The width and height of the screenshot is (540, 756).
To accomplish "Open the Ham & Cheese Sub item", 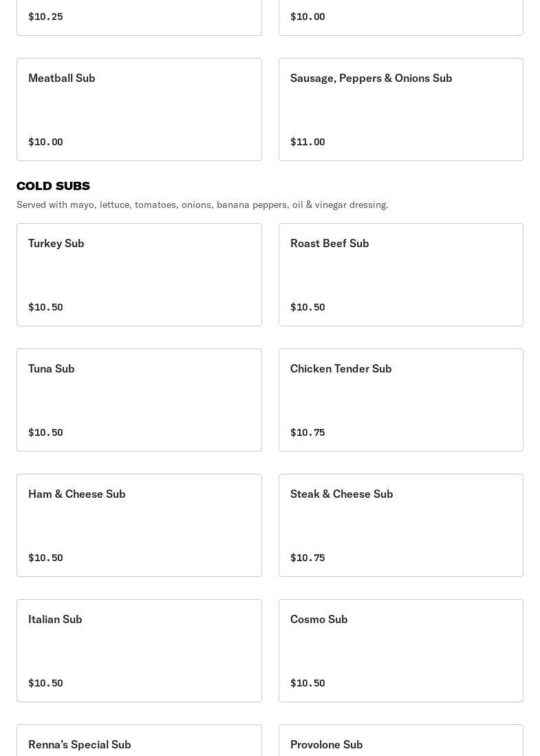I will (139, 525).
